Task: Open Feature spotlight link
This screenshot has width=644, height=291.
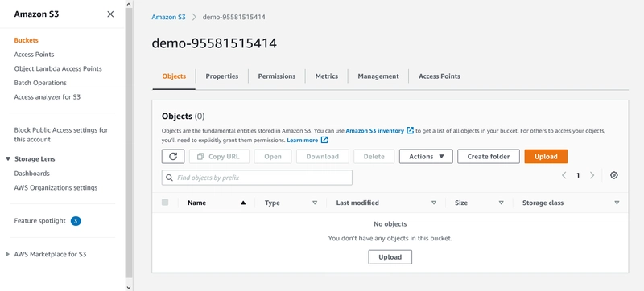Action: tap(39, 221)
